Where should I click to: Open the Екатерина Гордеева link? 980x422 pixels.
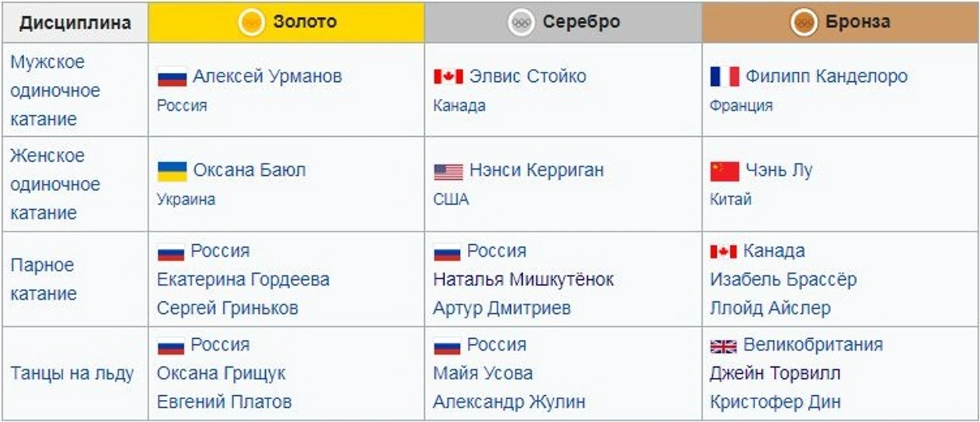pyautogui.click(x=243, y=279)
